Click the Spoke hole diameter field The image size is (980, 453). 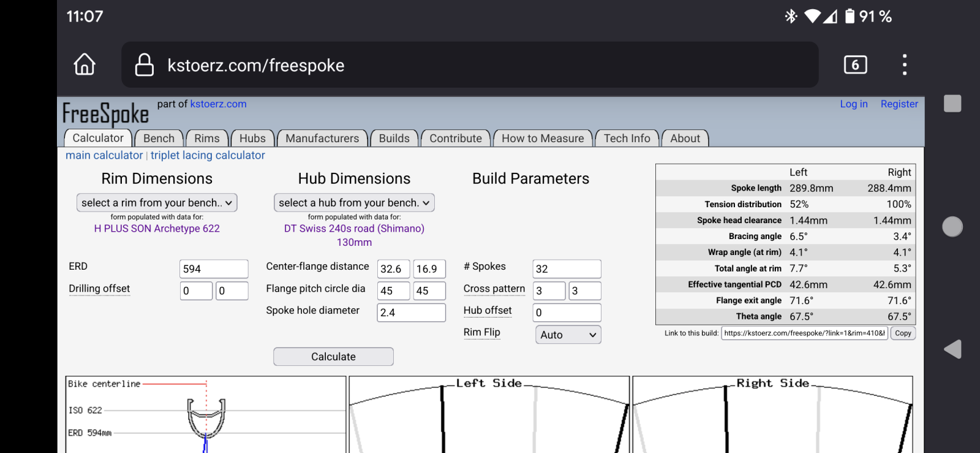pos(411,313)
